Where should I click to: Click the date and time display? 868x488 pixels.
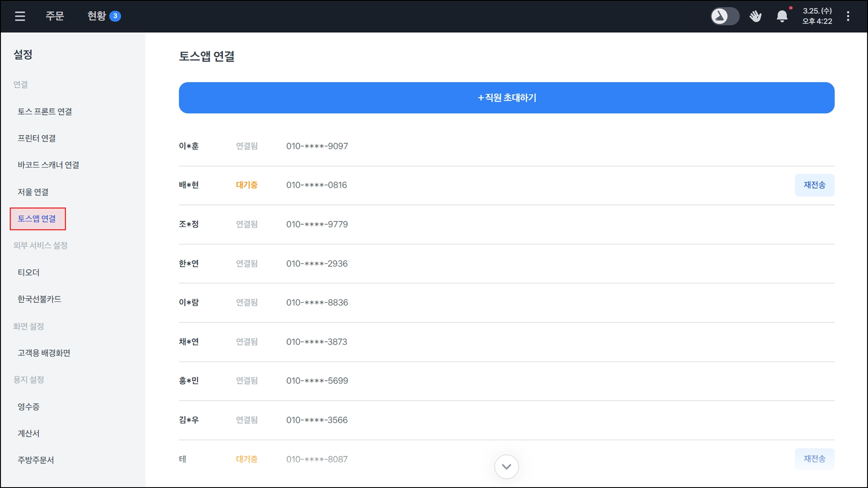pos(817,16)
